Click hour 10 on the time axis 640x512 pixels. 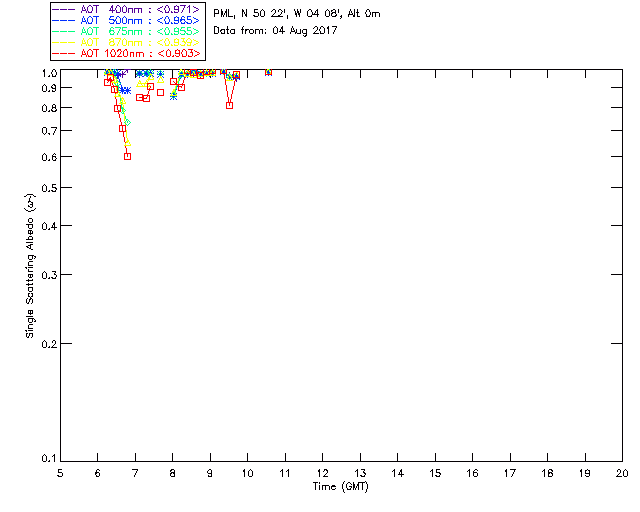click(247, 473)
